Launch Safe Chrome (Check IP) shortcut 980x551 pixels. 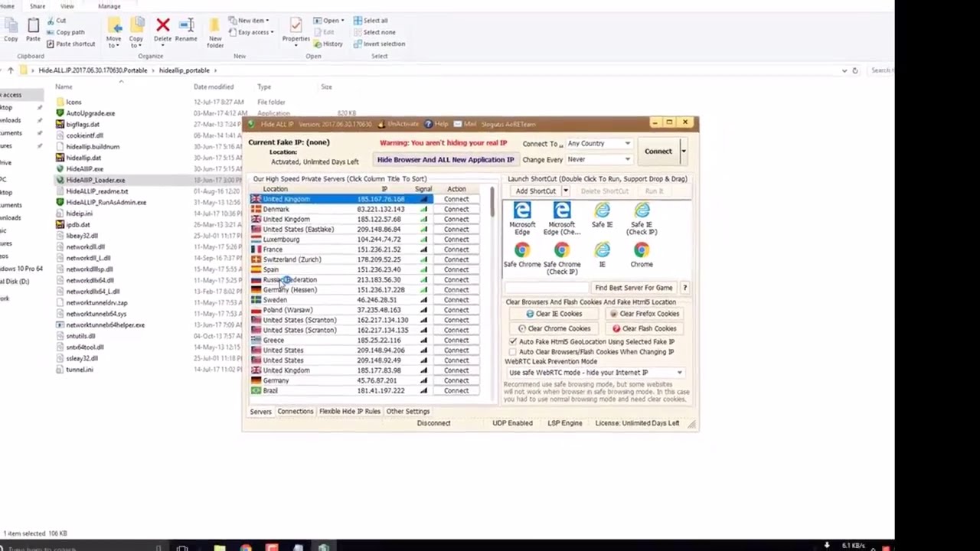(562, 259)
